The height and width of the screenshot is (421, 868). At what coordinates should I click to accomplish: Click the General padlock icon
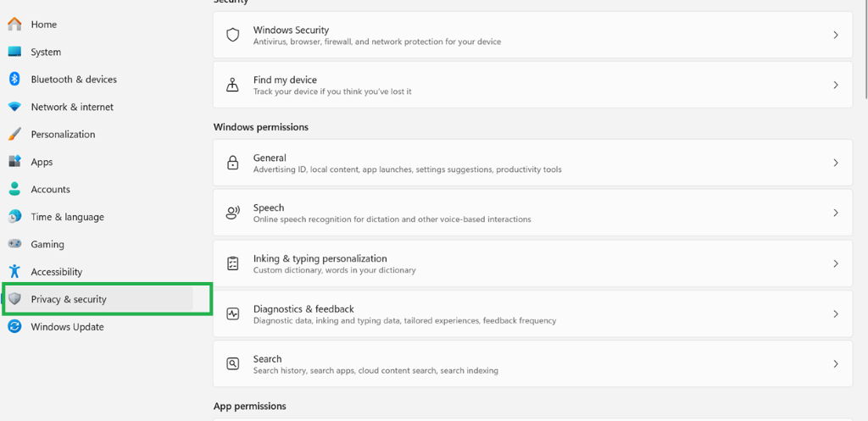(233, 163)
